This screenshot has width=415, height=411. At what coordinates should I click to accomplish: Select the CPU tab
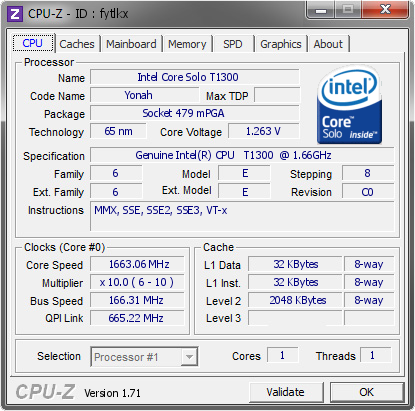click(33, 43)
